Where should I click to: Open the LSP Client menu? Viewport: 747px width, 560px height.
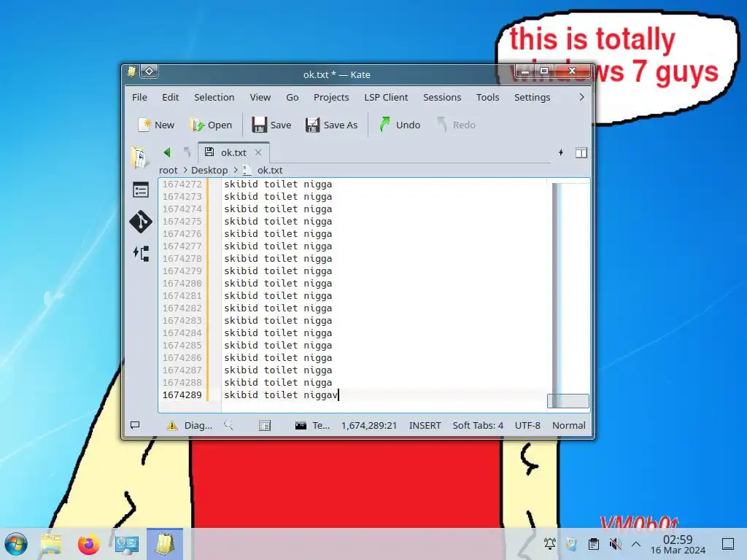(386, 97)
